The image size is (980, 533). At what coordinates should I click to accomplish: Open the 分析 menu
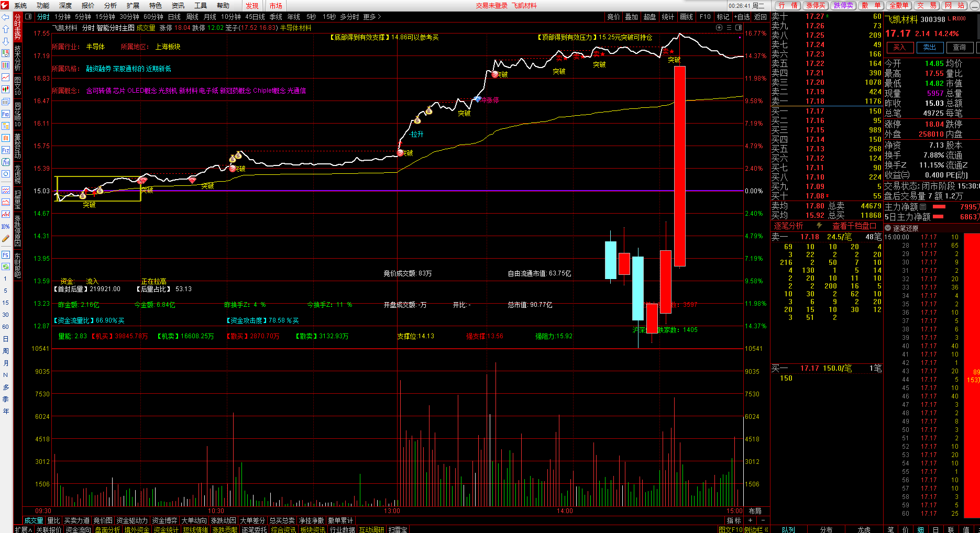[111, 5]
